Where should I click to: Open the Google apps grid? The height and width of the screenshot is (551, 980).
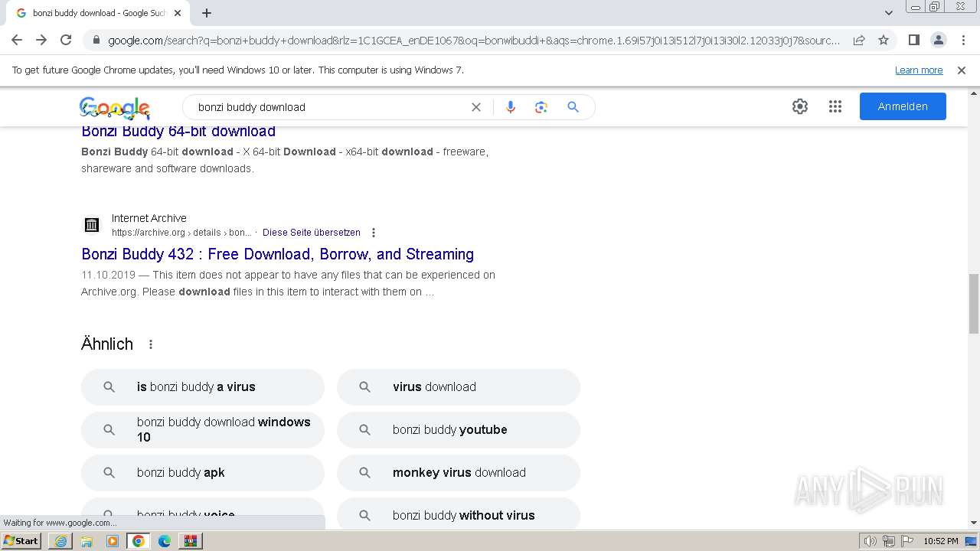[x=835, y=106]
